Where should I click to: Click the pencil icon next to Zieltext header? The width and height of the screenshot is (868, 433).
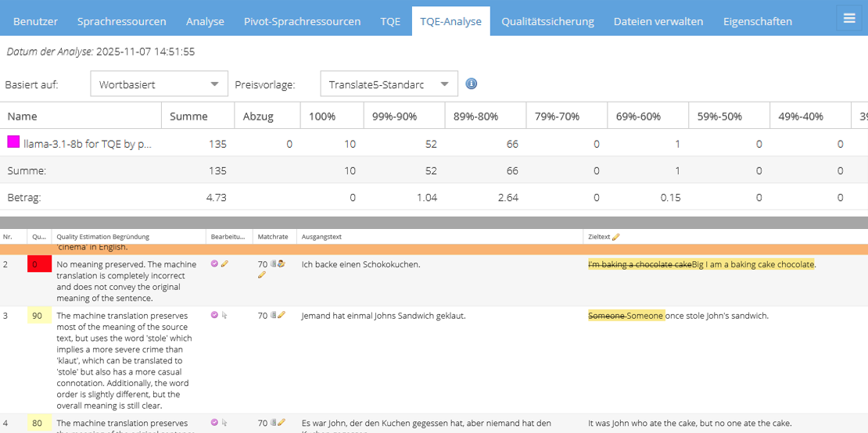[616, 237]
